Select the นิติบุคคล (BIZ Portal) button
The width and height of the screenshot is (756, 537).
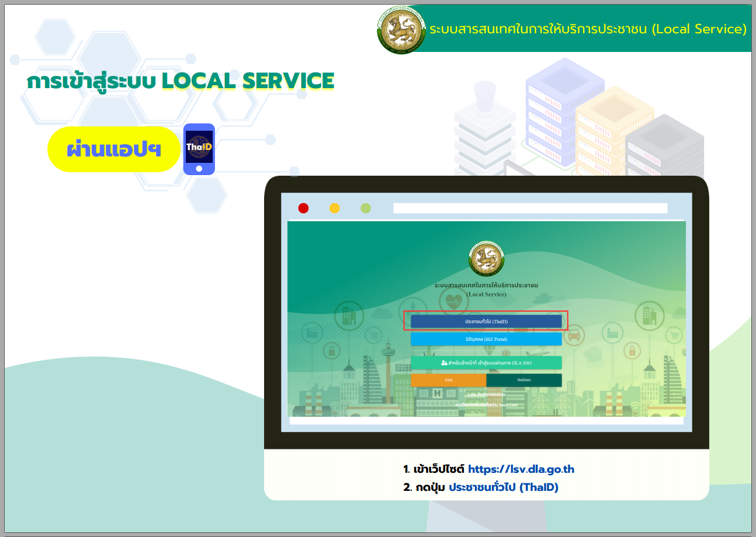[x=486, y=339]
